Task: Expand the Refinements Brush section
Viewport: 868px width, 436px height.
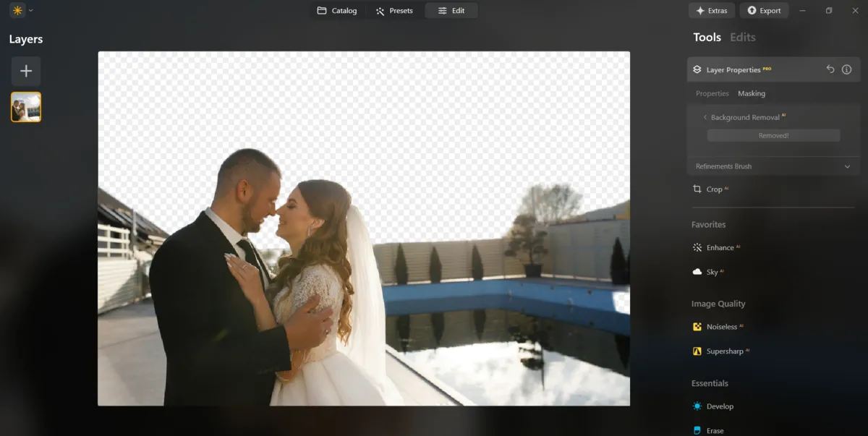Action: (x=773, y=166)
